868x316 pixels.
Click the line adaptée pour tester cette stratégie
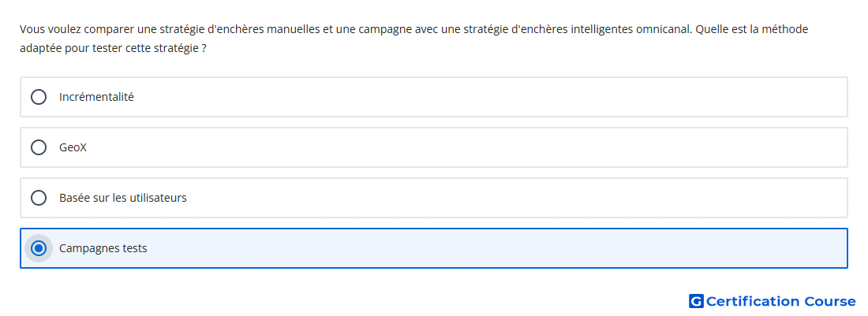pos(113,49)
